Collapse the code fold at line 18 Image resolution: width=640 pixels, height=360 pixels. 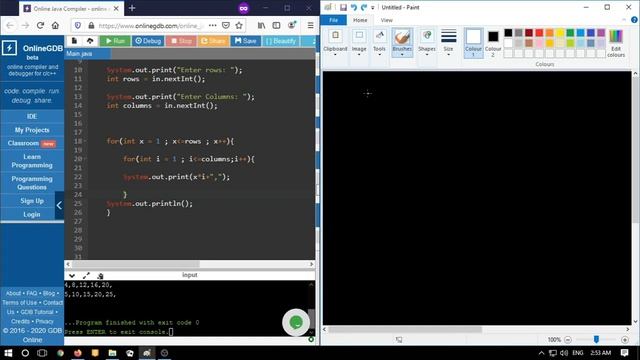pos(85,141)
